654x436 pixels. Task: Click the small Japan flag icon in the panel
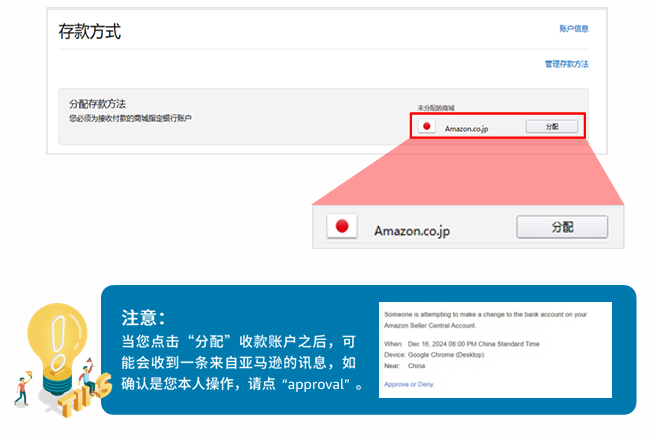[x=427, y=128]
